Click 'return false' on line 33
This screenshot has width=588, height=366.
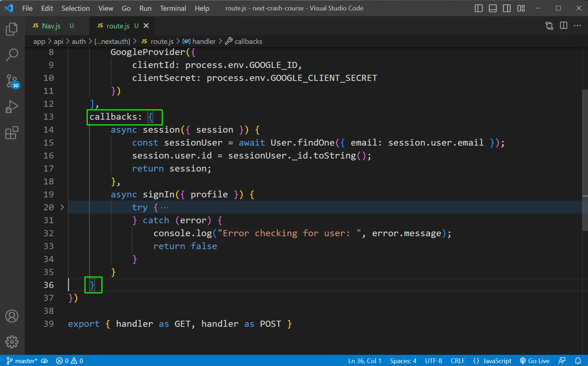[185, 246]
